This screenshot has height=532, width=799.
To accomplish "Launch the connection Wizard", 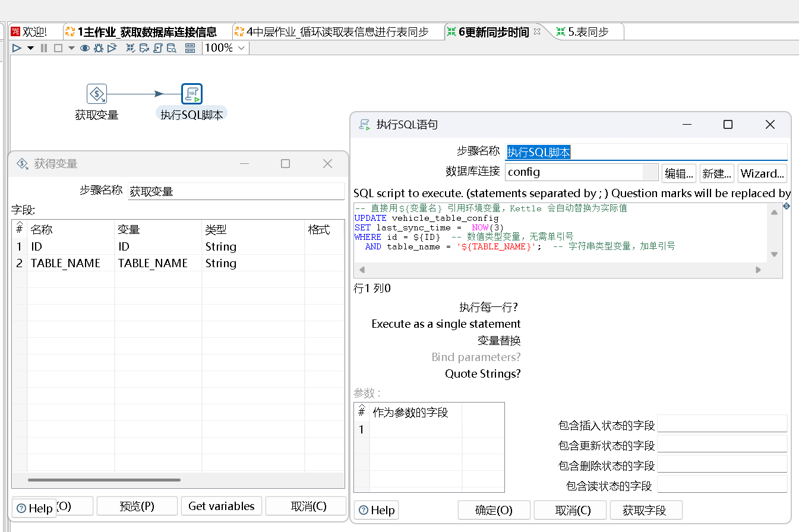I will (x=762, y=173).
